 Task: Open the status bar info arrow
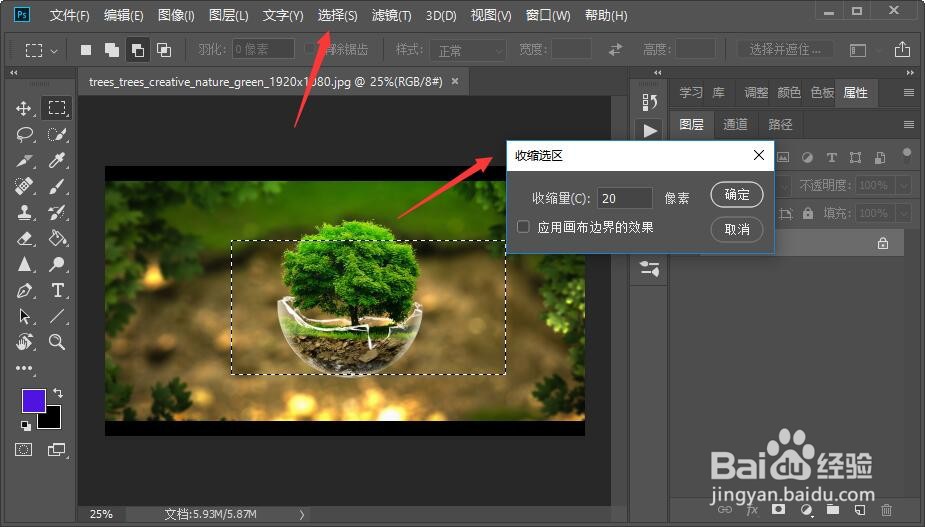point(301,515)
